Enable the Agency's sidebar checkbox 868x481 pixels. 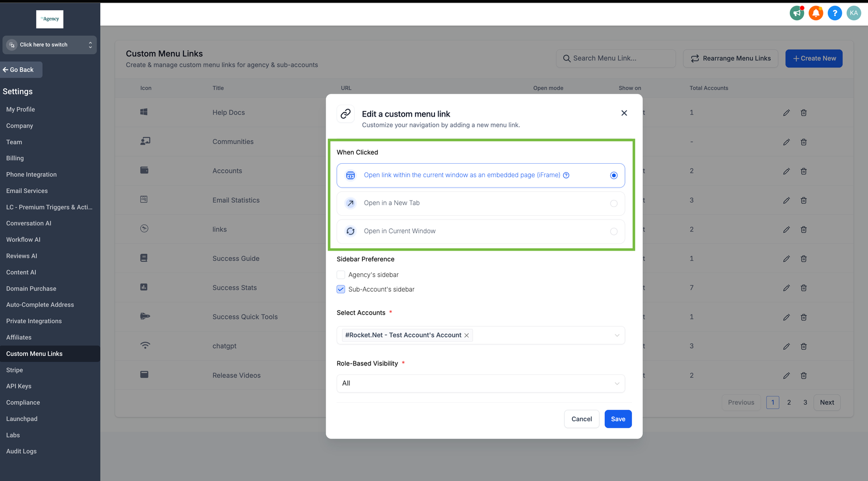[341, 275]
